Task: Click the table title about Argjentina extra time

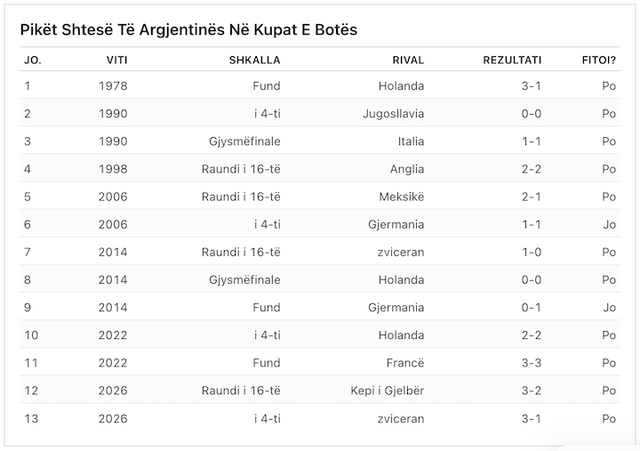Action: click(189, 30)
